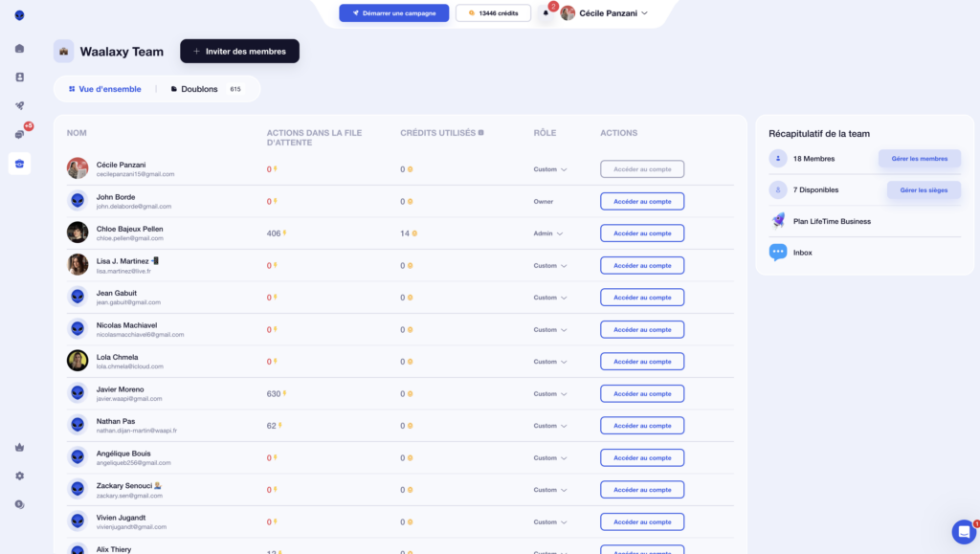Select the Vue d'ensemble tab
Viewport: 980px width, 554px height.
105,89
